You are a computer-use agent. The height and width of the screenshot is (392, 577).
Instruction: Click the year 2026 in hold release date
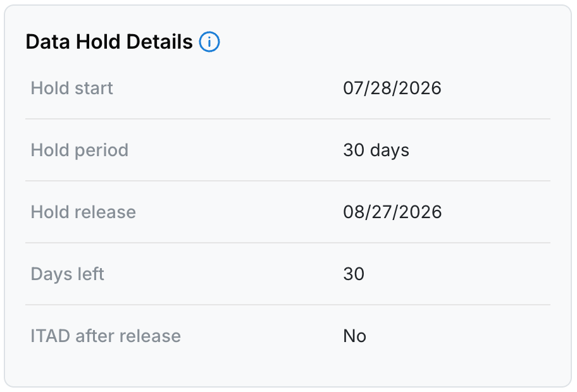tap(421, 212)
